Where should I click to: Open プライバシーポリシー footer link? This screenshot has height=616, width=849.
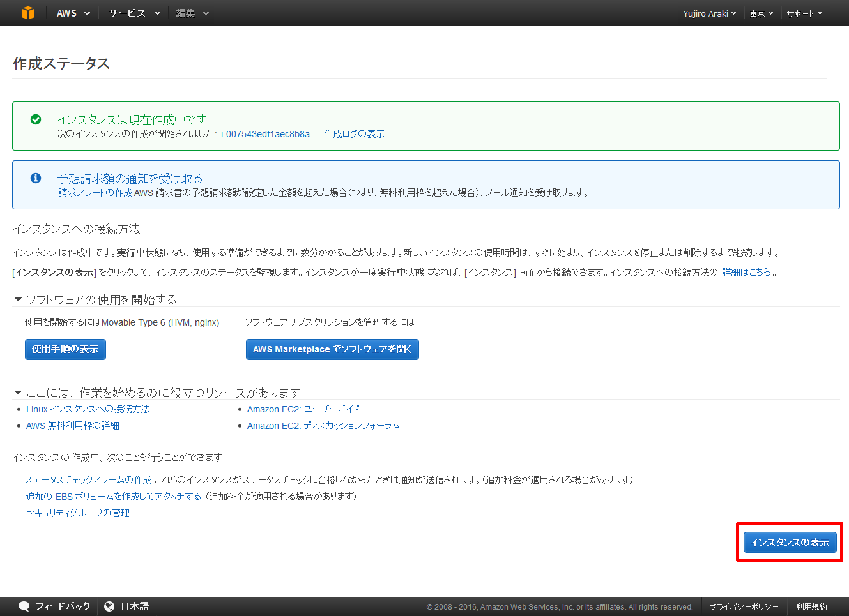pos(744,607)
